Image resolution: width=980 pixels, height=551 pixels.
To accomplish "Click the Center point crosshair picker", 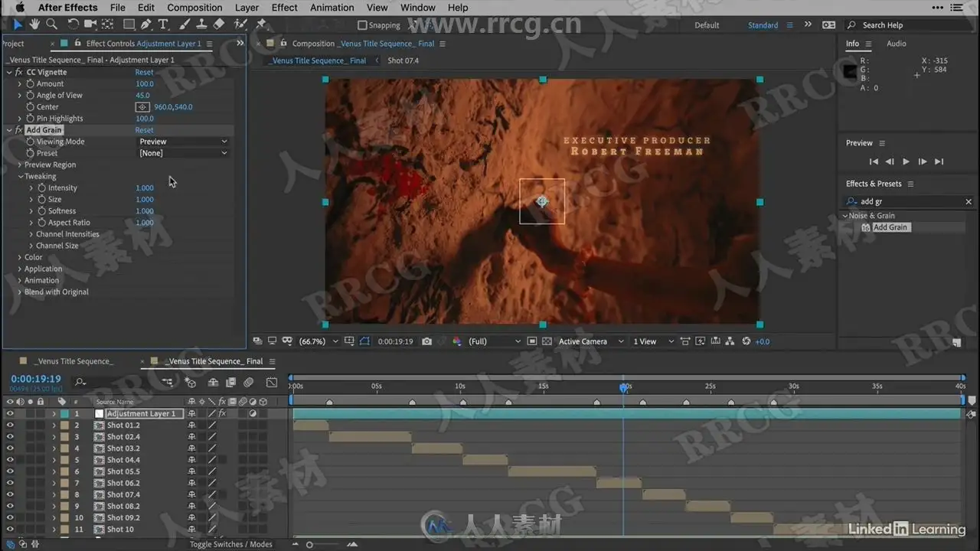I will (x=142, y=107).
